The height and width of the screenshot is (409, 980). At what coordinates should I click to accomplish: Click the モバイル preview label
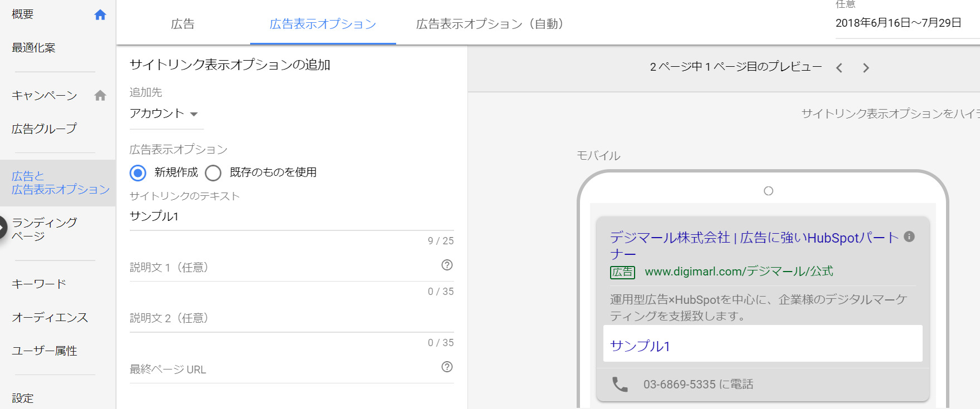pyautogui.click(x=598, y=156)
